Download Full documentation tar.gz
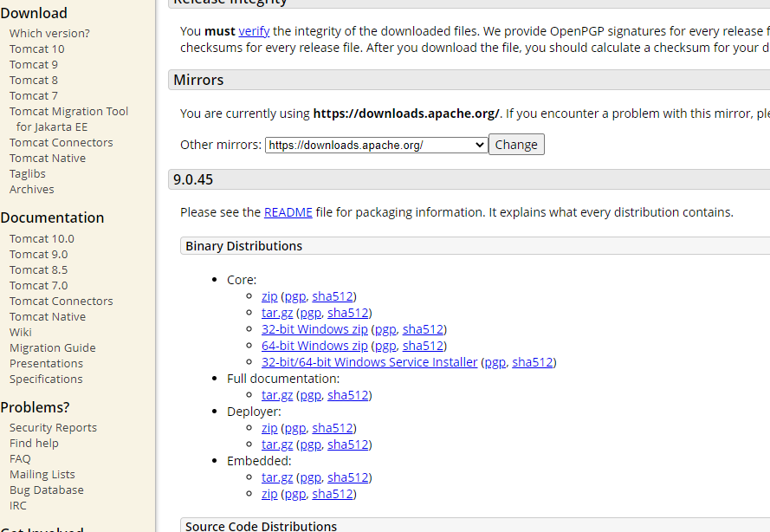 tap(277, 395)
